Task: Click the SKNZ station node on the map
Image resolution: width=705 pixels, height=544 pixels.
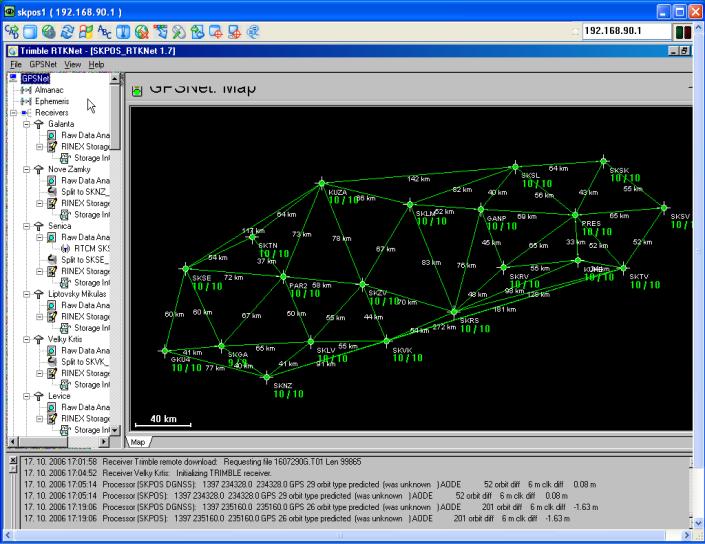Action: coord(267,377)
